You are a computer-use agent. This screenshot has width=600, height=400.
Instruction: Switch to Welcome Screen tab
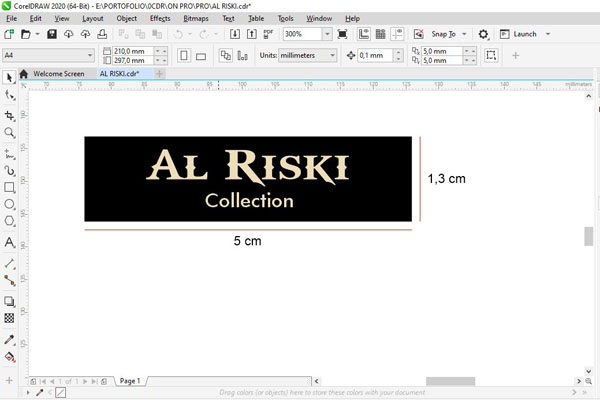click(58, 74)
